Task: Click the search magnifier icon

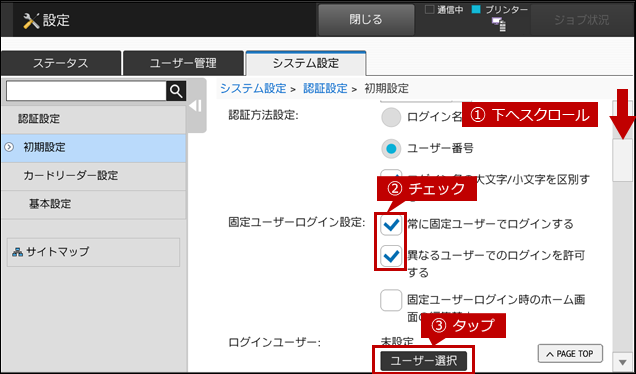Action: (x=176, y=91)
